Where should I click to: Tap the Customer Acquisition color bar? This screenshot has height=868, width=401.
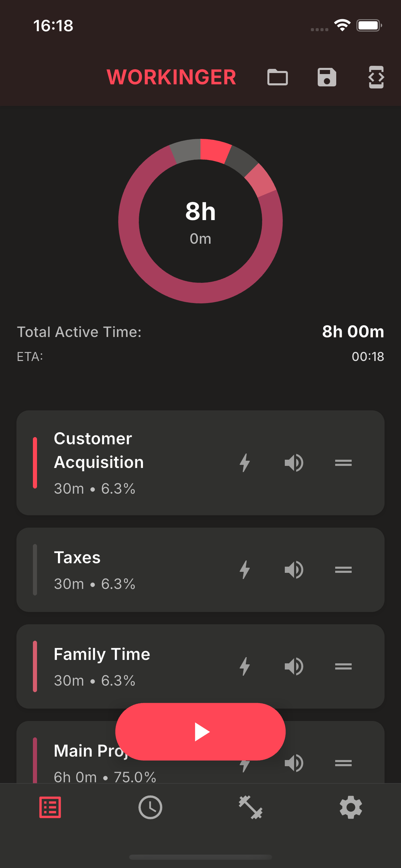[35, 463]
